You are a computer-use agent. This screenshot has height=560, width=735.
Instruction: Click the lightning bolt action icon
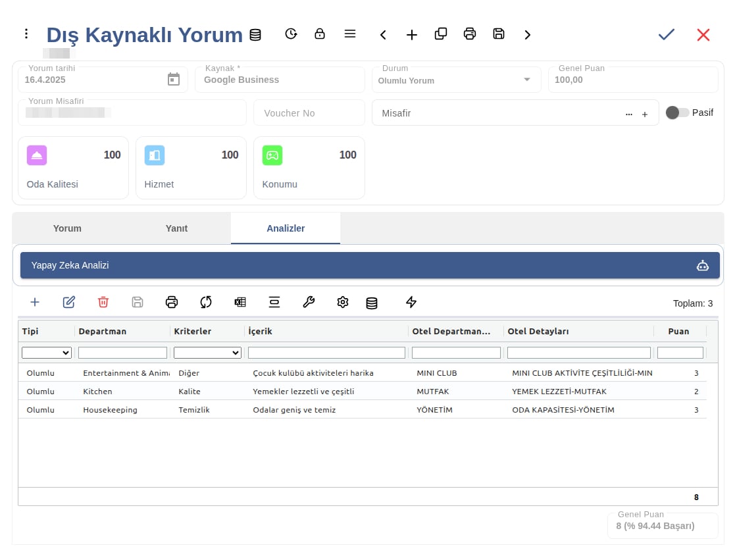(411, 302)
